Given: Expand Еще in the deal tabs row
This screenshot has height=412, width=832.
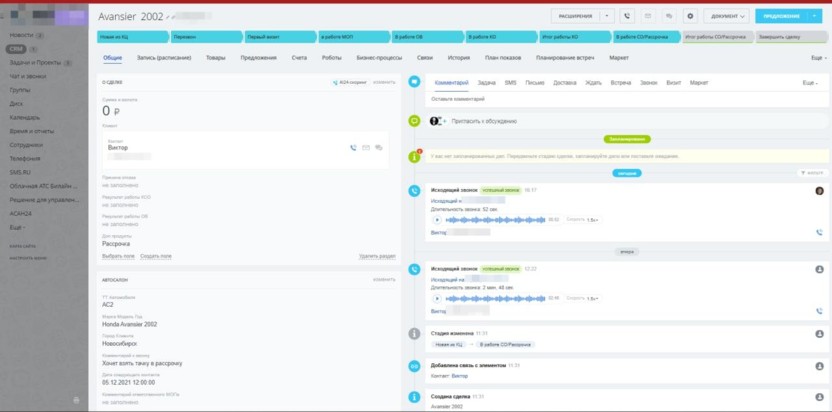Looking at the screenshot, I should [819, 58].
